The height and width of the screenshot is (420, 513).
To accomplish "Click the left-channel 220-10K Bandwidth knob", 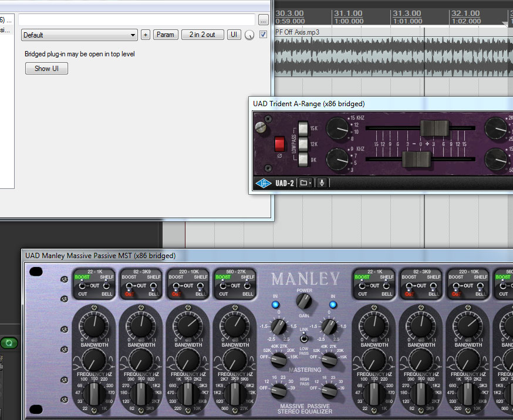I will tap(188, 360).
